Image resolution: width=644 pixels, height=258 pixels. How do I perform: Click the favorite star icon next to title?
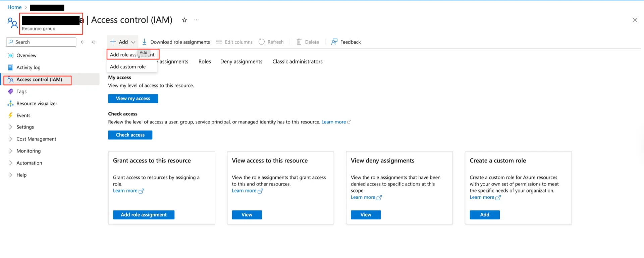184,20
